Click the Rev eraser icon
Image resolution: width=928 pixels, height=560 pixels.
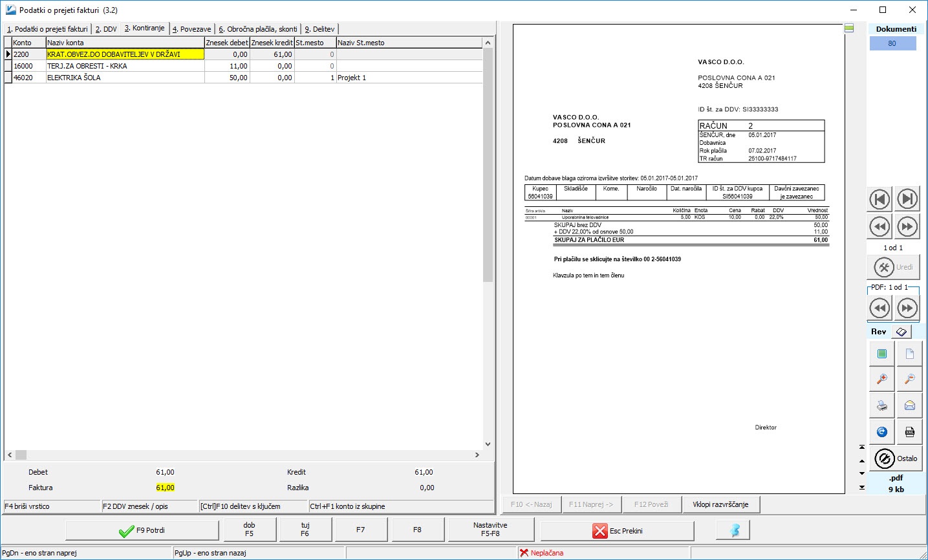(x=901, y=332)
